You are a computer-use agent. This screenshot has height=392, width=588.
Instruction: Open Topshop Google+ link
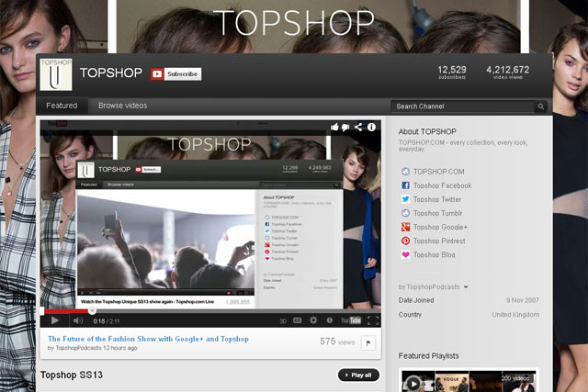440,227
